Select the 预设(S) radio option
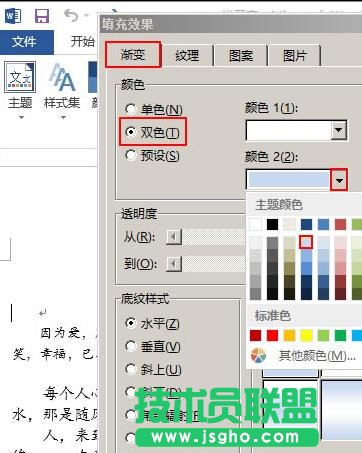362x453 pixels. (x=153, y=155)
